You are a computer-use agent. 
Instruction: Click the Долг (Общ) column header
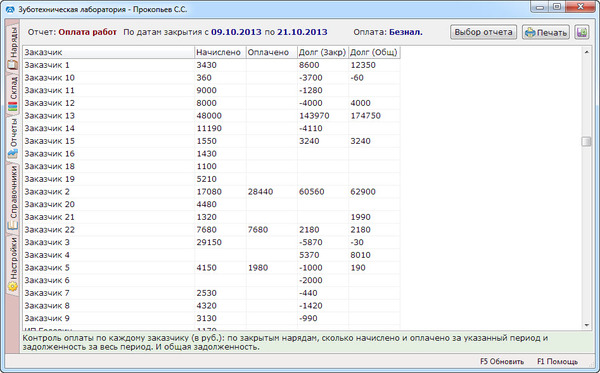(374, 52)
